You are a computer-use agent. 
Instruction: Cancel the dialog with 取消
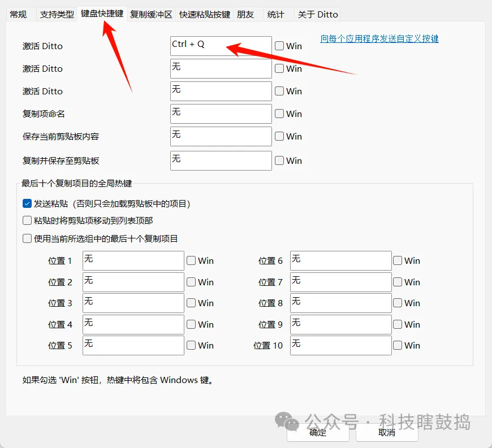(387, 433)
